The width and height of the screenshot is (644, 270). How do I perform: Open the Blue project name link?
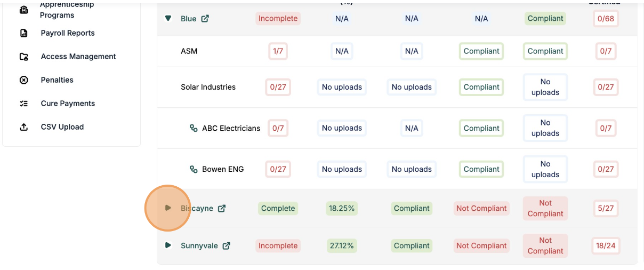tap(189, 19)
